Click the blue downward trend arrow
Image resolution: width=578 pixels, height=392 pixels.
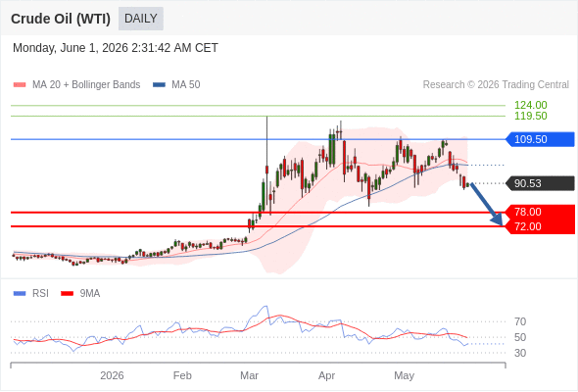coord(487,204)
